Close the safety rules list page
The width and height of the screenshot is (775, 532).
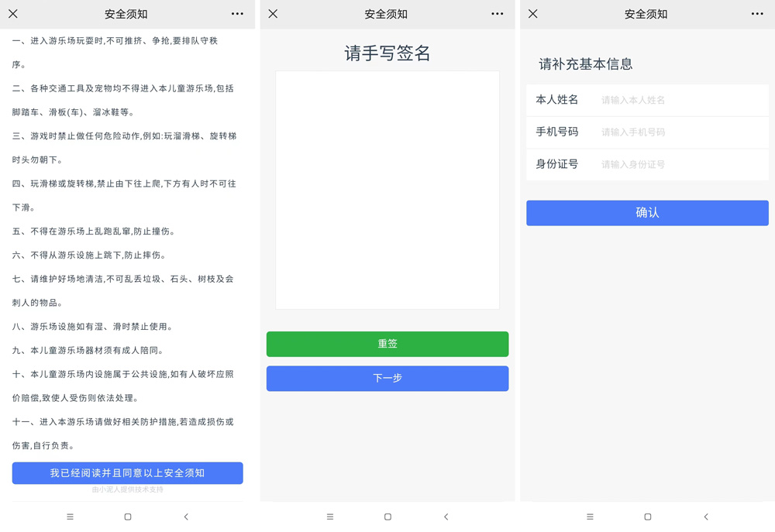point(13,14)
